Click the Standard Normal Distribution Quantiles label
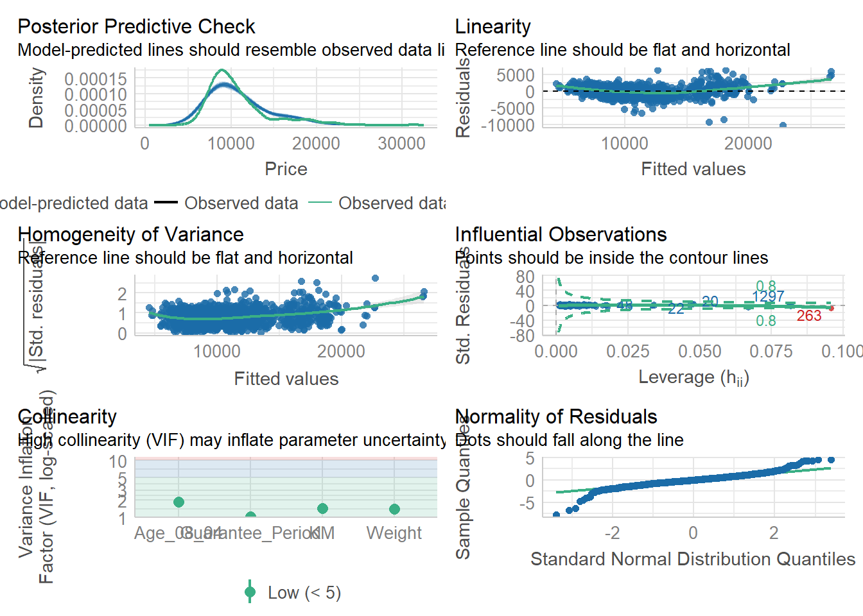This screenshot has height=616, width=863. click(x=693, y=559)
